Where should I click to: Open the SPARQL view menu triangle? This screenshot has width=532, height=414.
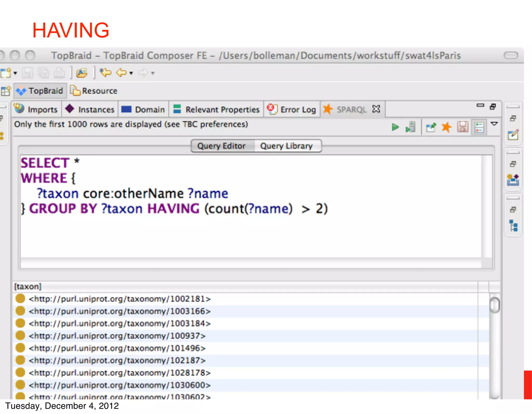click(x=494, y=124)
